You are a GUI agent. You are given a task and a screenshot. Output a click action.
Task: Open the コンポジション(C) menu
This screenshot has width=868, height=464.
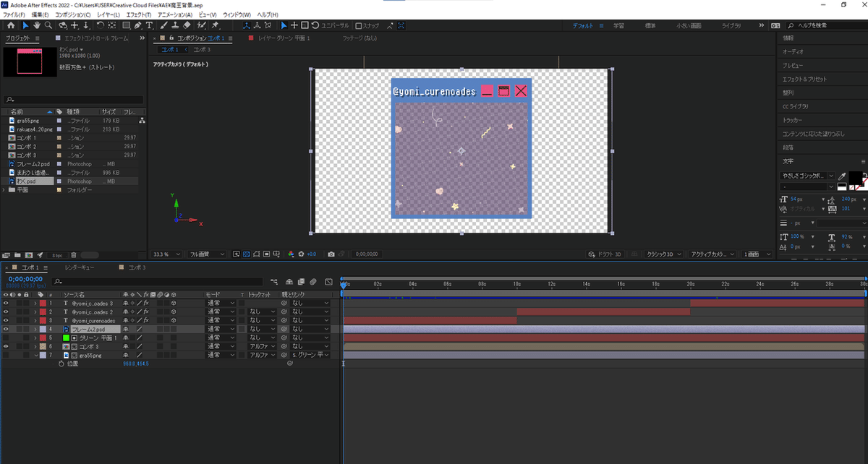click(x=73, y=14)
